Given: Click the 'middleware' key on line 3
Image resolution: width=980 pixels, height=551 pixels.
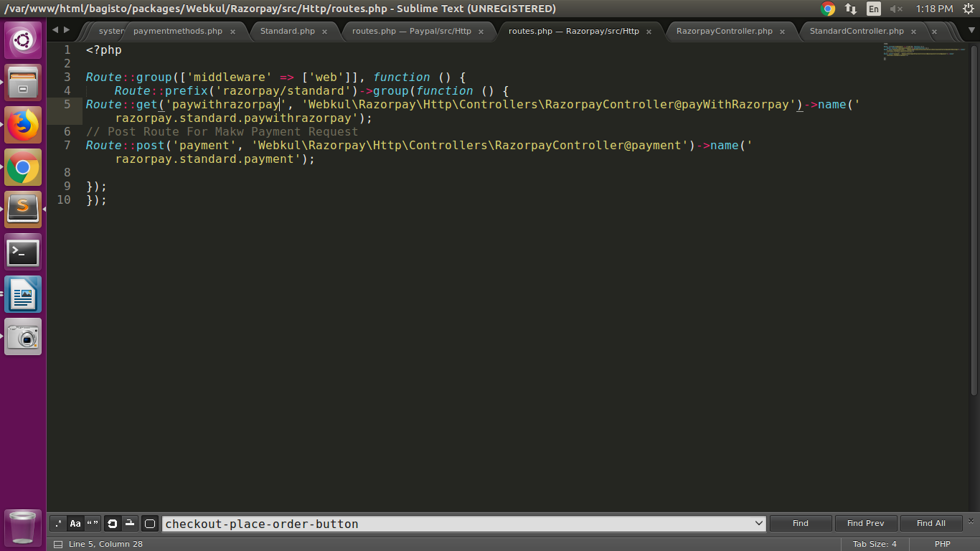Looking at the screenshot, I should (x=230, y=77).
